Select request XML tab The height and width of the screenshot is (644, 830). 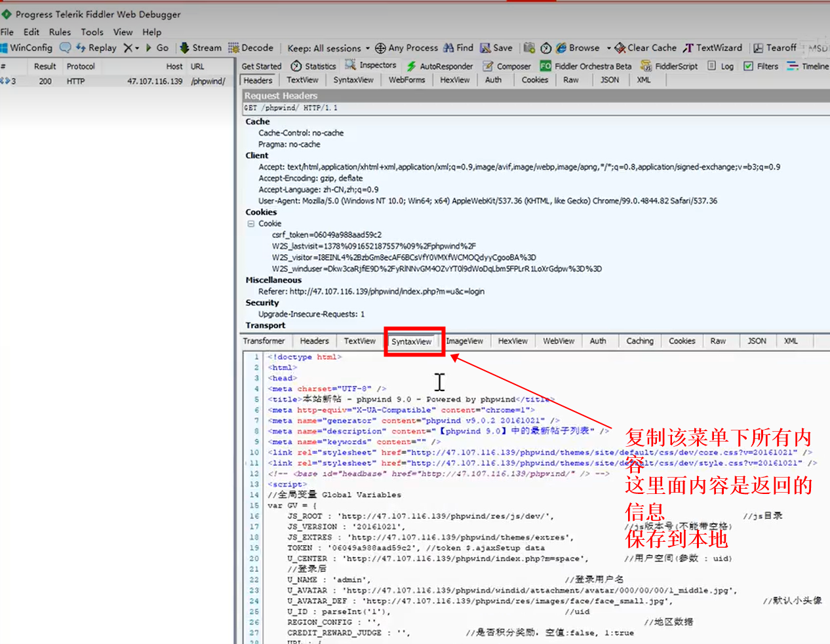(x=644, y=80)
